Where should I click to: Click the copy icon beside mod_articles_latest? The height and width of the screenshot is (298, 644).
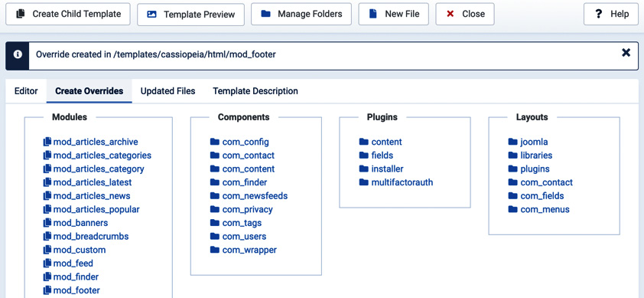[47, 182]
